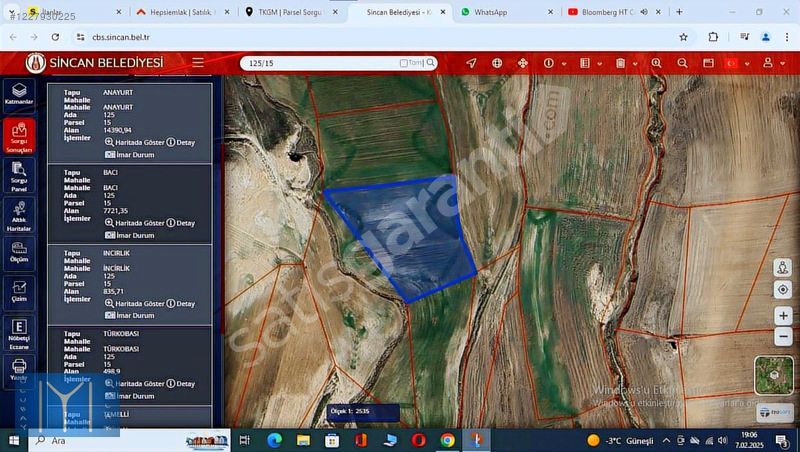Open the Katmanlar layers panel
Screen dimensions: 800x452
(19, 95)
